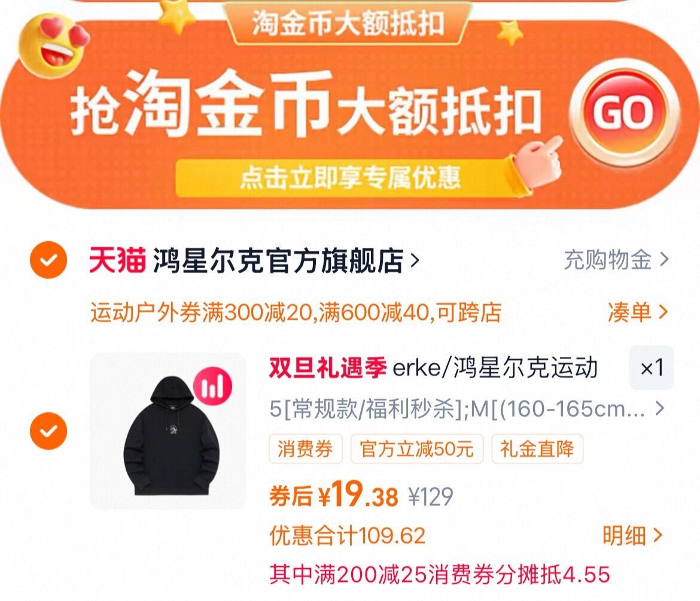Tap the 礼金直降 tag

[537, 449]
